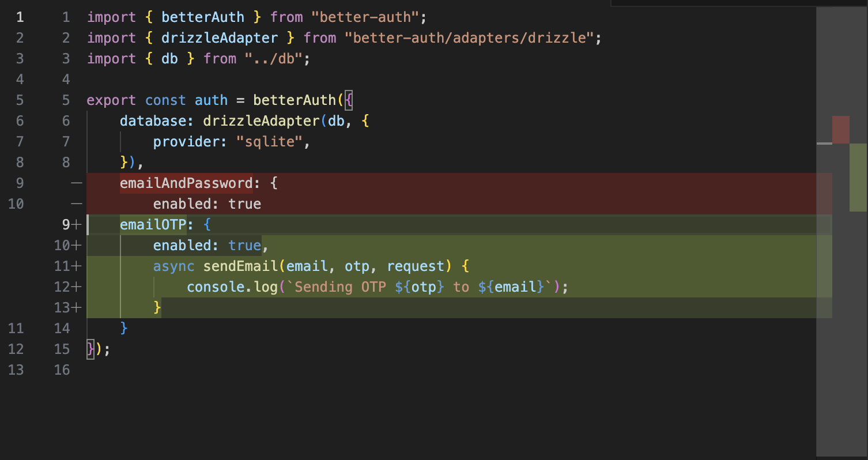868x460 pixels.
Task: Click the ${email} template expression
Action: 511,287
